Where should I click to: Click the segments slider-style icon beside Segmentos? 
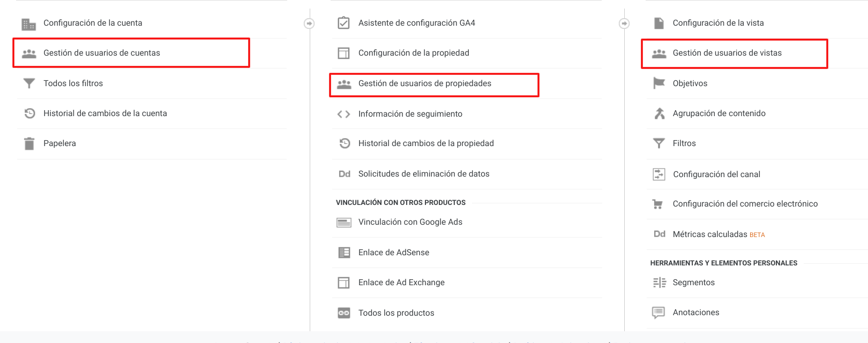[x=659, y=282]
